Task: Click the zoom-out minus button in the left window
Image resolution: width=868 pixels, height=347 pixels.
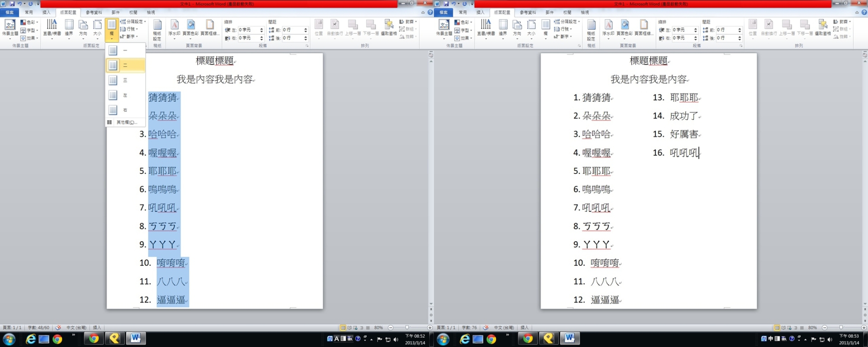Action: [x=391, y=328]
